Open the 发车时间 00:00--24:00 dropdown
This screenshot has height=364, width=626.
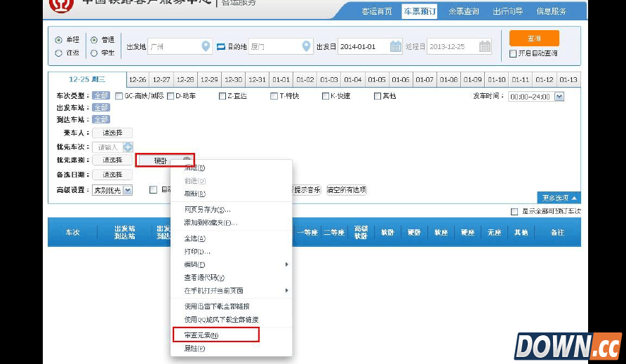[559, 97]
